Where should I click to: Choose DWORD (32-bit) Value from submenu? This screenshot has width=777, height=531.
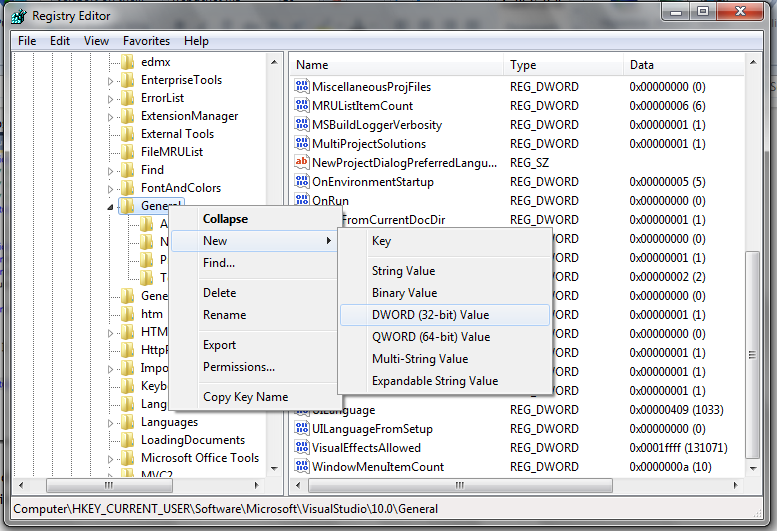[445, 315]
